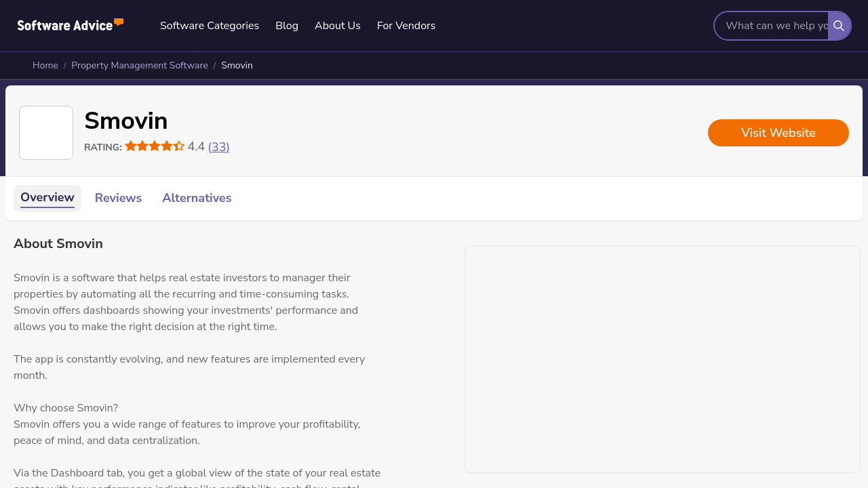Switch to the Alternatives tab
This screenshot has height=488, width=868.
coord(197,198)
